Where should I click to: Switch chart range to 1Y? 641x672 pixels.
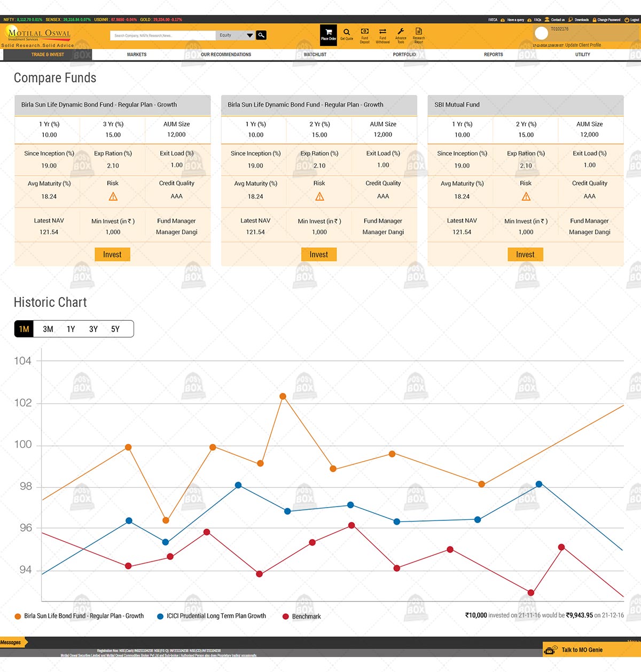71,329
